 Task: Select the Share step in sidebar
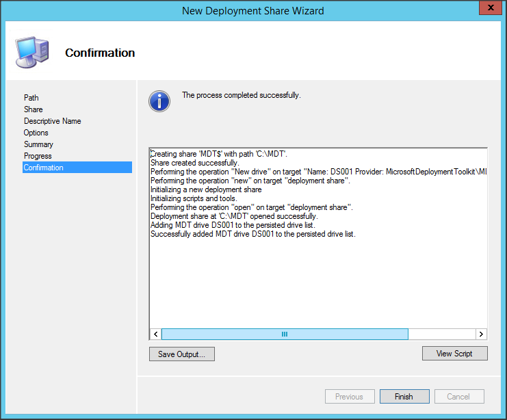[x=34, y=109]
